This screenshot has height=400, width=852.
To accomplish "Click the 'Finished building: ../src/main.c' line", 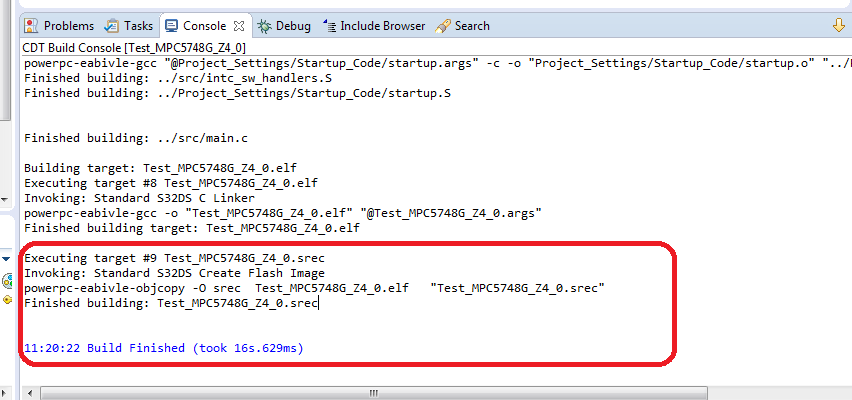I will (x=136, y=138).
